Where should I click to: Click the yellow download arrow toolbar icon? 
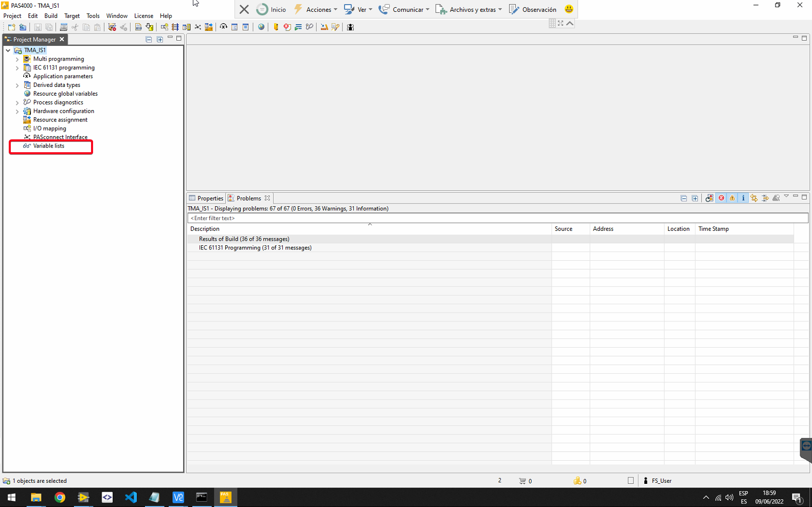(x=150, y=27)
